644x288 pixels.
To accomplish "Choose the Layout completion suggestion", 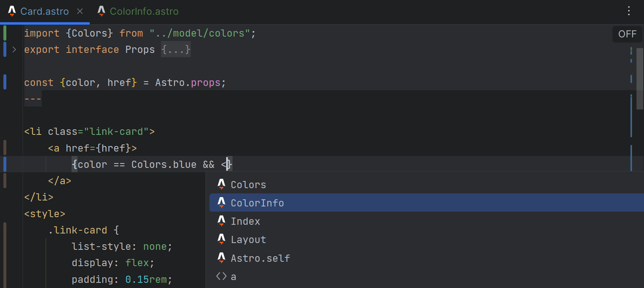I will tap(248, 240).
